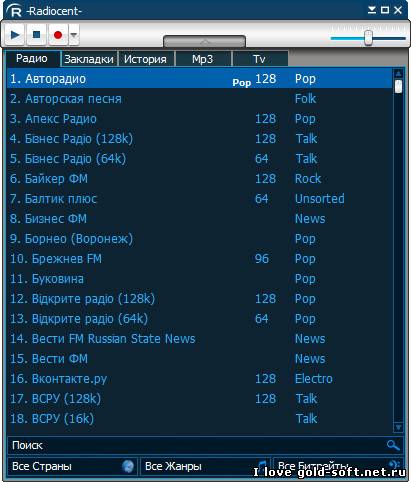Screen dimensions: 411x482
Task: Switch to the Mp3 tab
Action: click(x=203, y=59)
